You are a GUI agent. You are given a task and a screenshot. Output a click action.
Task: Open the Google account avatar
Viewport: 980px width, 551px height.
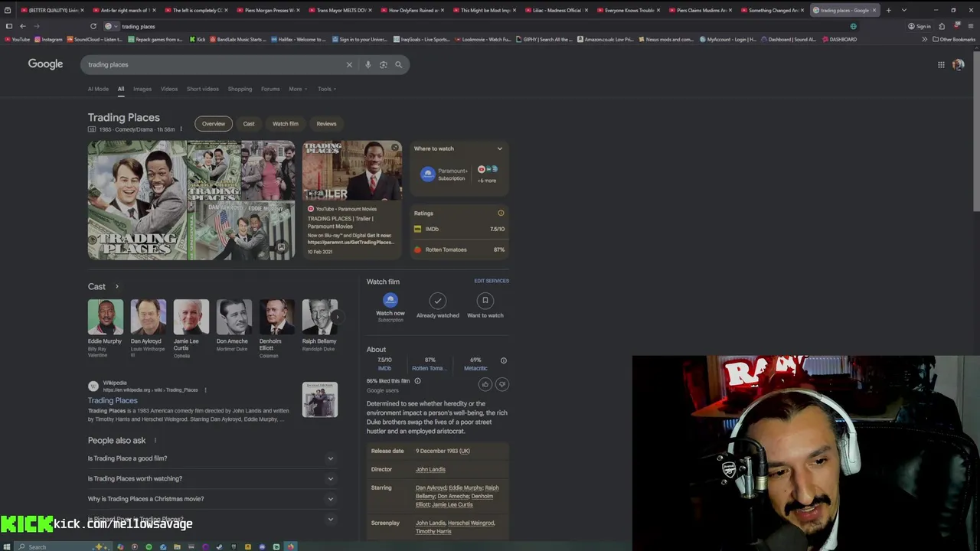click(958, 64)
